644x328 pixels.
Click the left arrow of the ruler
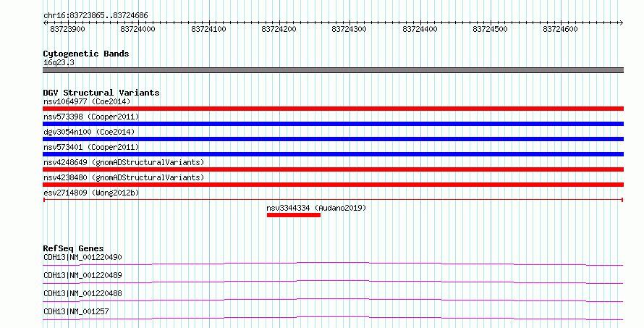click(x=45, y=23)
